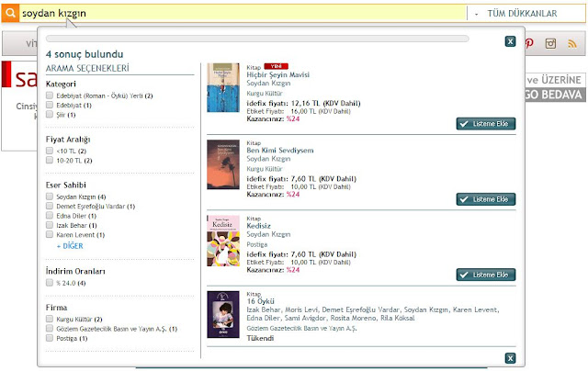Click publisher Postiga under Kedisiz
The width and height of the screenshot is (588, 371).
pyautogui.click(x=257, y=244)
